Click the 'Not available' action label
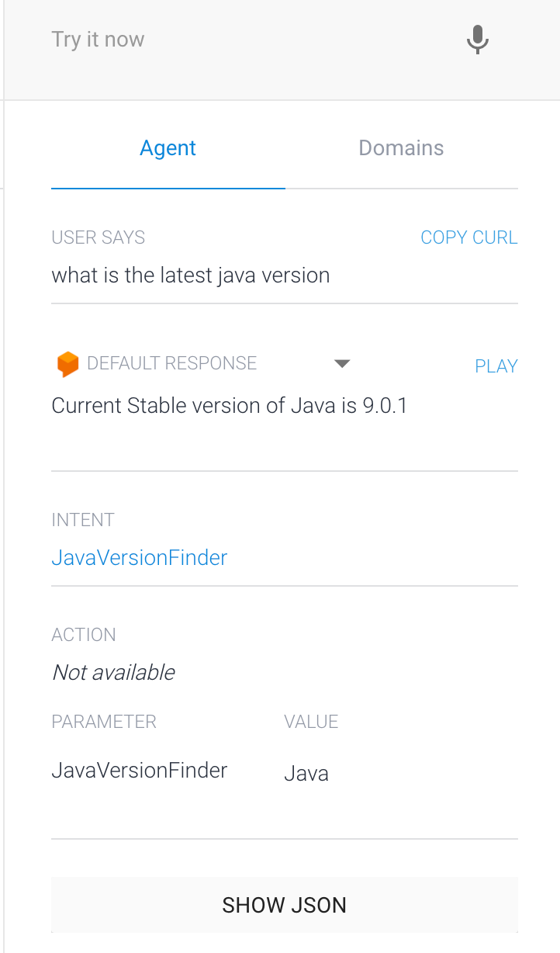 tap(112, 672)
